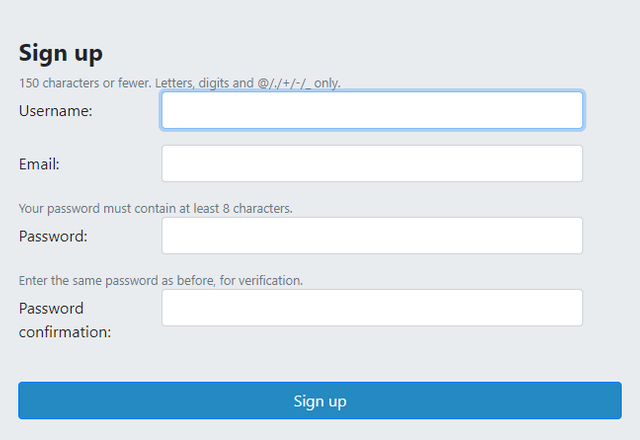
Task: Place cursor in the highlighted Username box
Action: [x=372, y=110]
